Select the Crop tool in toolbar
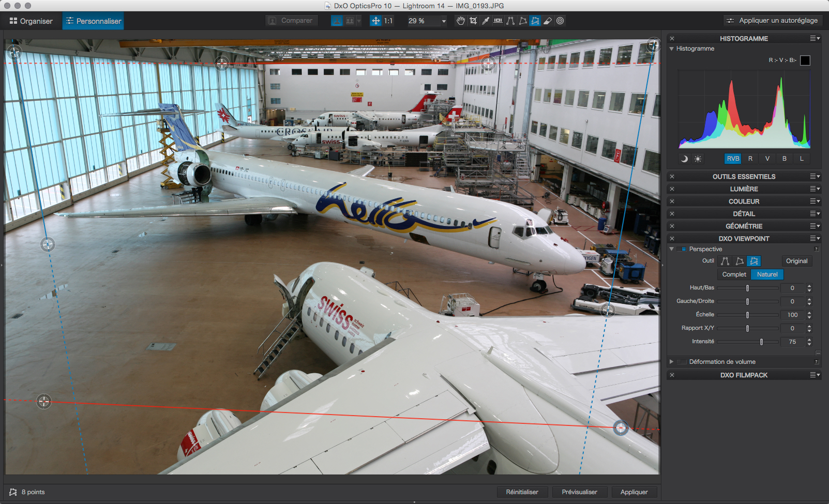 pos(473,21)
